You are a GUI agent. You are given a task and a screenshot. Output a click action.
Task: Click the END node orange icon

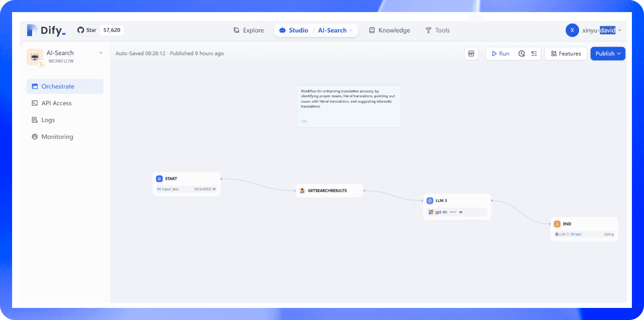(557, 224)
